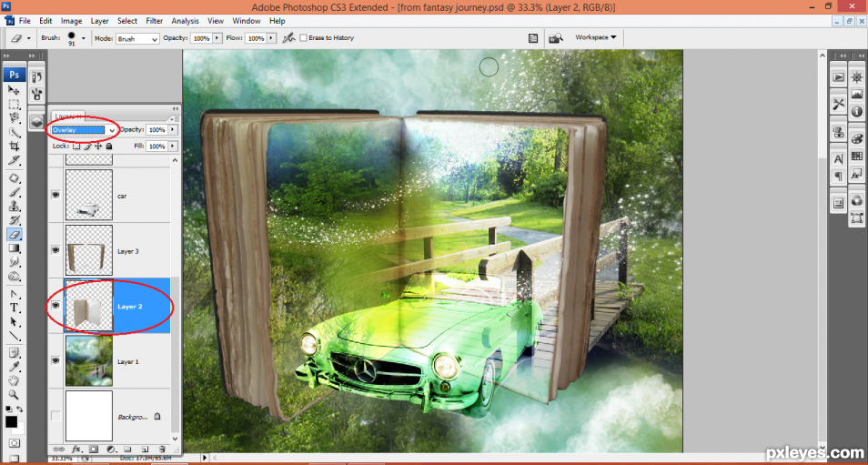This screenshot has height=465, width=868.
Task: Select the Line shape tool
Action: [x=14, y=336]
